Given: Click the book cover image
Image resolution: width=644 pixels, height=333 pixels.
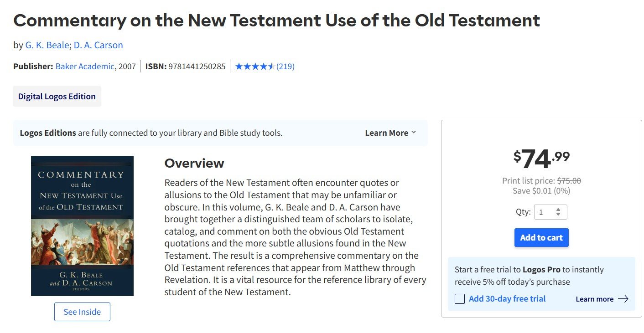Looking at the screenshot, I should pyautogui.click(x=82, y=226).
